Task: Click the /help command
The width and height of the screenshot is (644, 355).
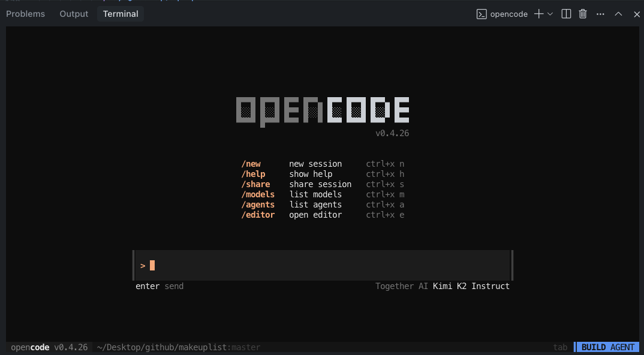Action: coord(254,175)
